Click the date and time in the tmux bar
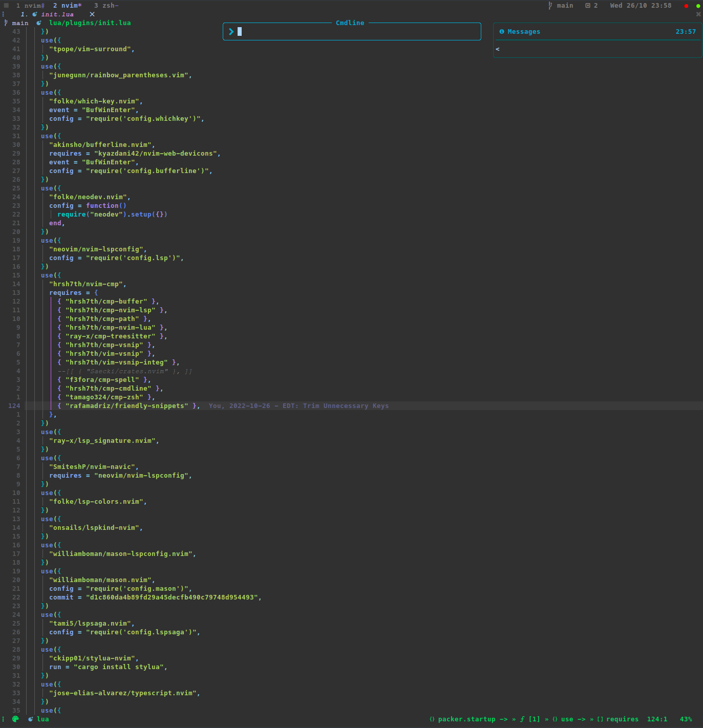The height and width of the screenshot is (728, 703). click(x=640, y=6)
